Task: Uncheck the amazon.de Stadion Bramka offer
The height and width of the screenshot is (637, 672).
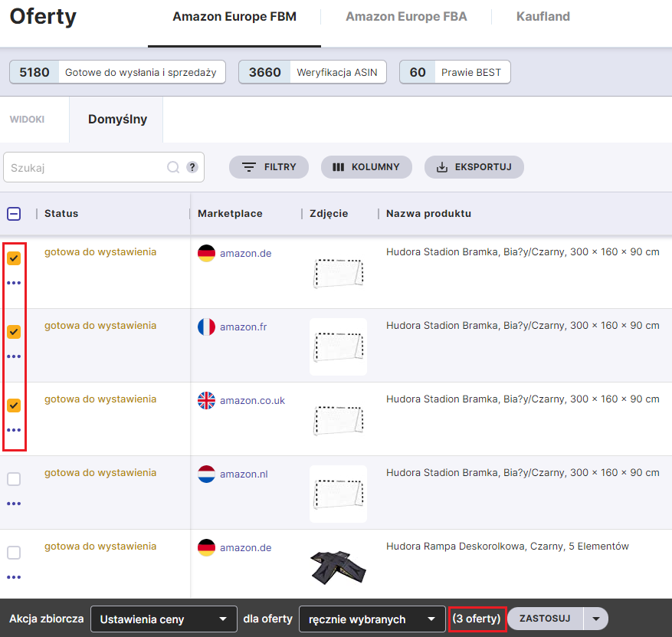Action: [x=14, y=258]
